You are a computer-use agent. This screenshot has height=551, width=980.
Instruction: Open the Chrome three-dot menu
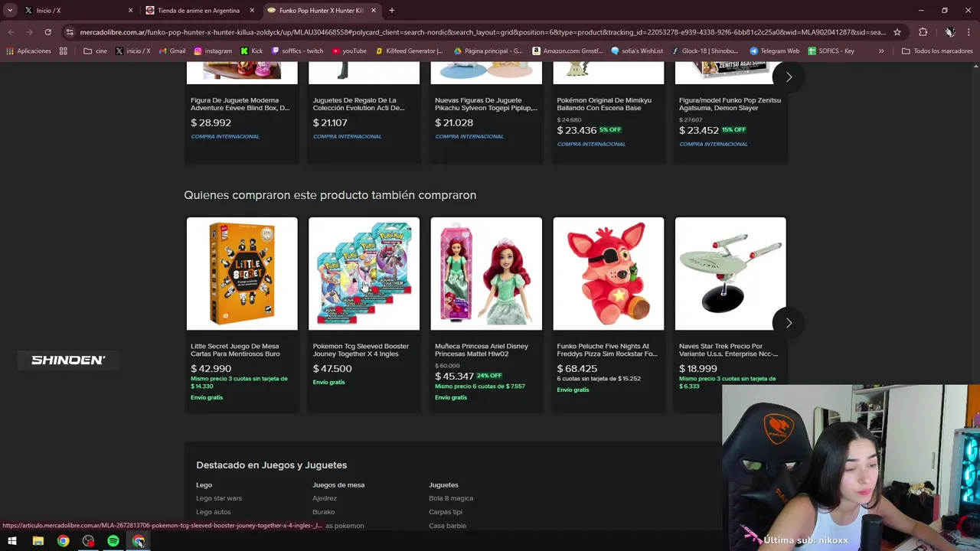click(969, 32)
